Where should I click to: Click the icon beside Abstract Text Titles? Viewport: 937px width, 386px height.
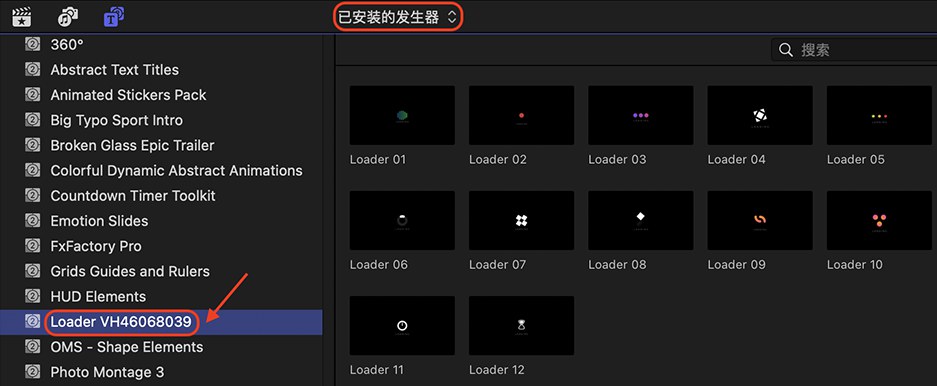[32, 69]
